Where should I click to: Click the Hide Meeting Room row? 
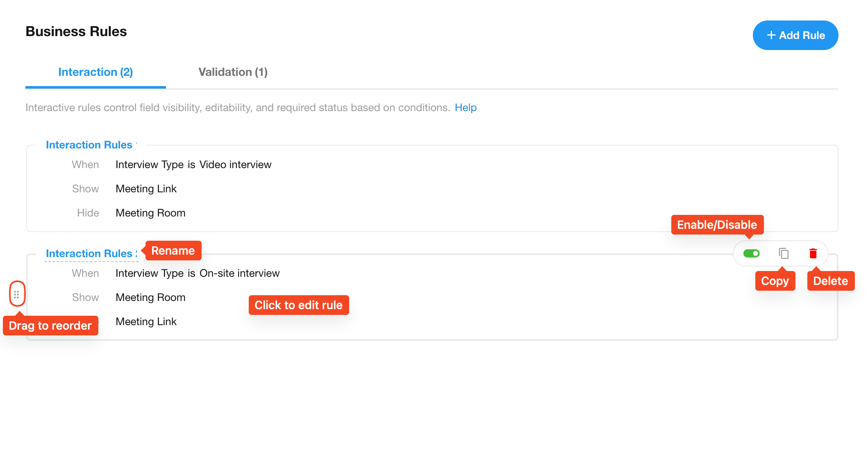[x=150, y=213]
